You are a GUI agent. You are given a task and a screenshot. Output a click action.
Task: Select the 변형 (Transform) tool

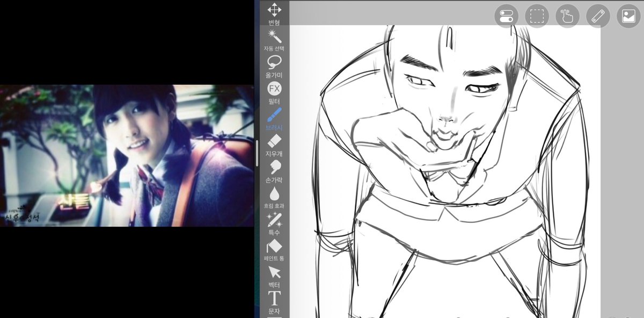pyautogui.click(x=274, y=14)
